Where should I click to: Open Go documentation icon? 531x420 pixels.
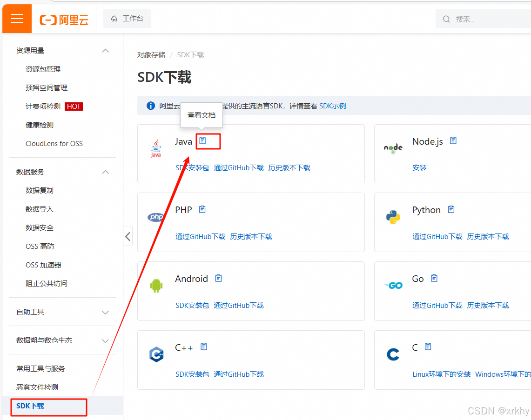tap(434, 278)
